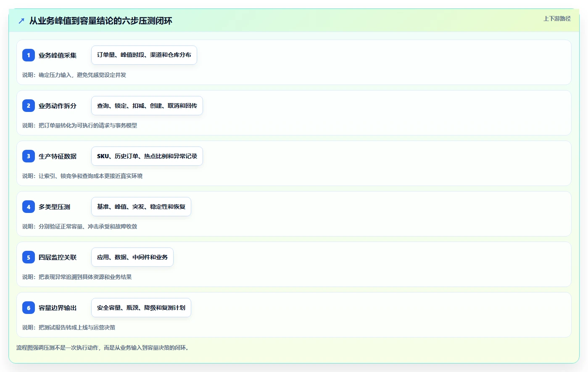
Task: Click step number badge 2
Action: (x=29, y=106)
